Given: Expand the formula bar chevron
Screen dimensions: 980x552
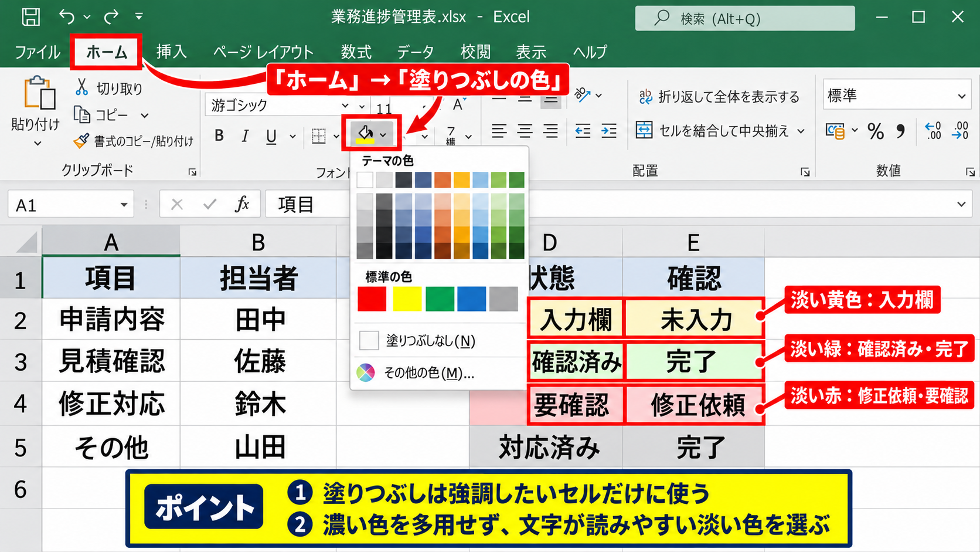Looking at the screenshot, I should [961, 204].
